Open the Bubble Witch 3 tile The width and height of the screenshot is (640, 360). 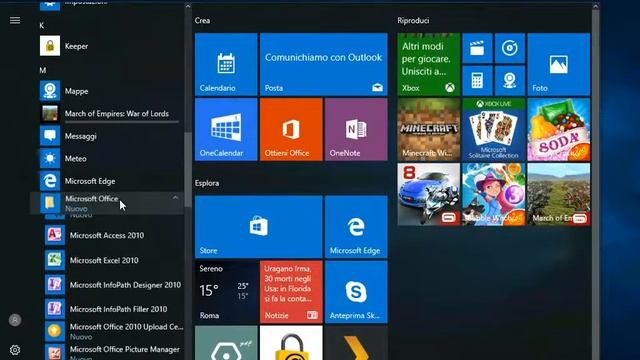click(494, 194)
